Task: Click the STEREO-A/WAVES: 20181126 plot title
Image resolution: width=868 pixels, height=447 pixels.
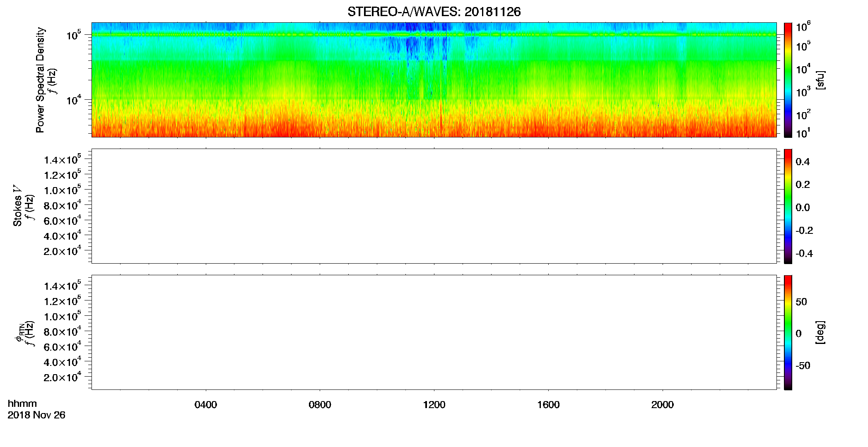Action: click(434, 12)
